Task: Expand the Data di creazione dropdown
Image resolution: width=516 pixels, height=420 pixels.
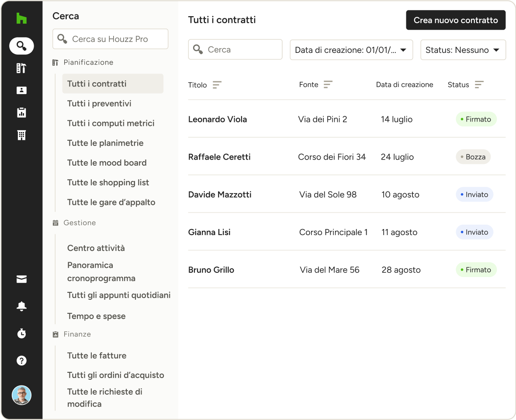Action: (x=351, y=50)
